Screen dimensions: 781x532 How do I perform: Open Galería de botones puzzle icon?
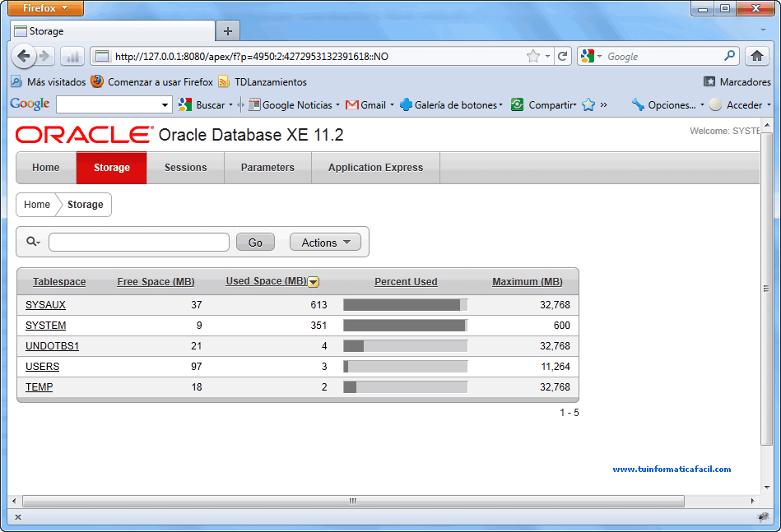(x=406, y=104)
